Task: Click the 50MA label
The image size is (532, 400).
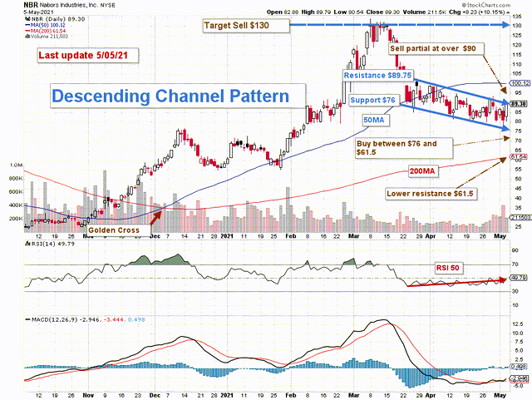Action: [x=375, y=120]
